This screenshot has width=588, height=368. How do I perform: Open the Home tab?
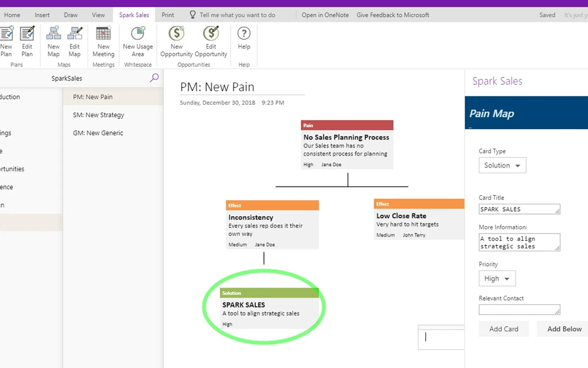[12, 15]
